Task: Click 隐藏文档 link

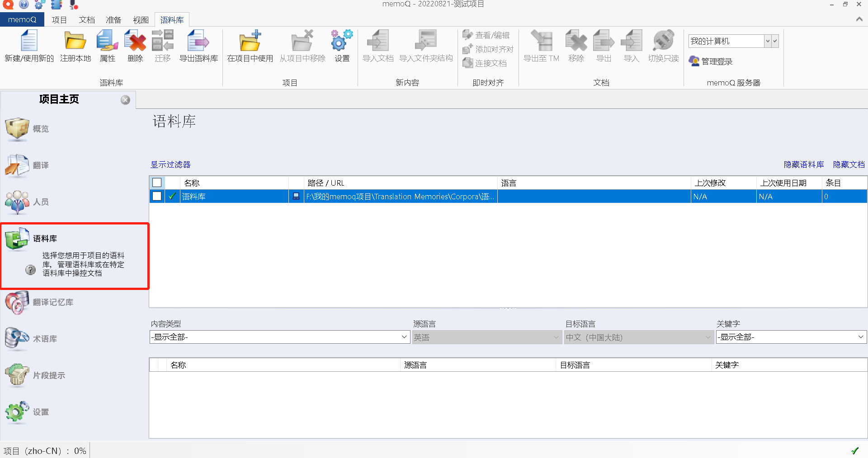Action: click(849, 164)
